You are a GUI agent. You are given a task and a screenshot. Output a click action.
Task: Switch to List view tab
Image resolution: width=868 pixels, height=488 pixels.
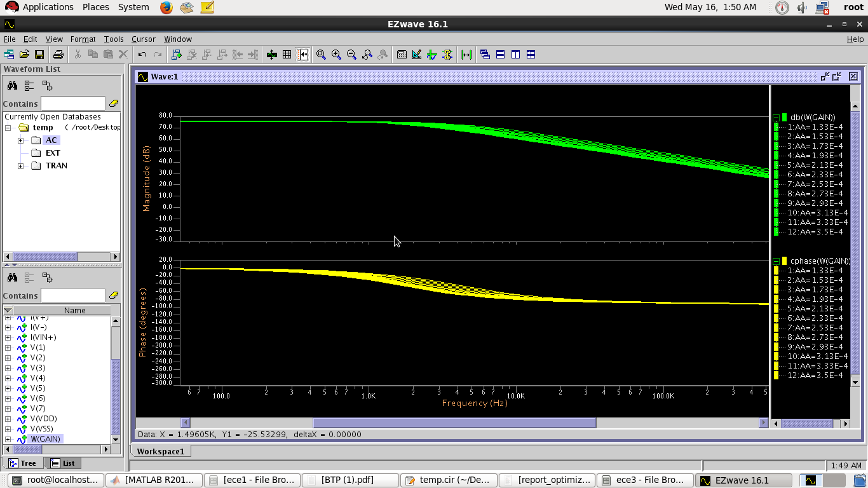coord(63,463)
